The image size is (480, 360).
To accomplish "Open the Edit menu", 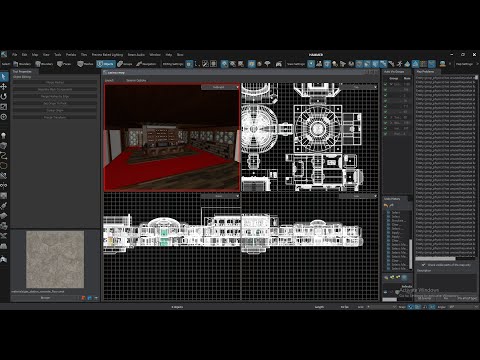I will point(24,54).
